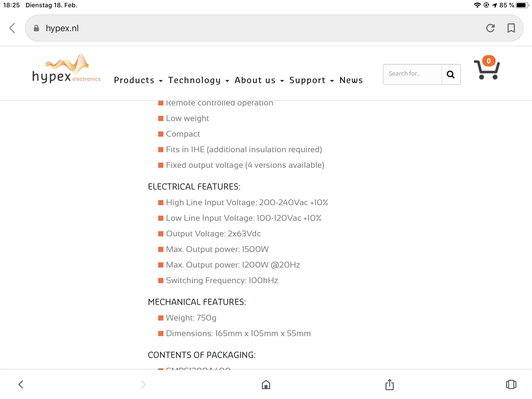Bookmark this page with the bookmark icon
532x399 pixels.
[511, 28]
